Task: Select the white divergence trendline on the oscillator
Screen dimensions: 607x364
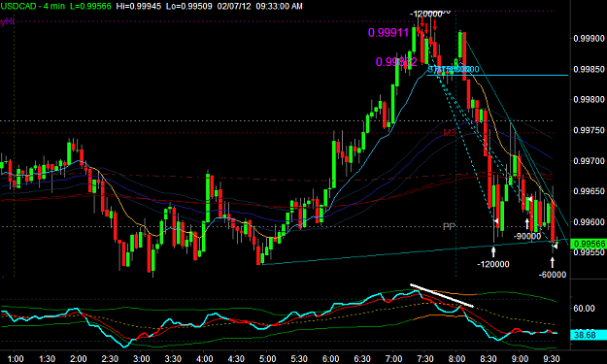Action: [x=442, y=296]
